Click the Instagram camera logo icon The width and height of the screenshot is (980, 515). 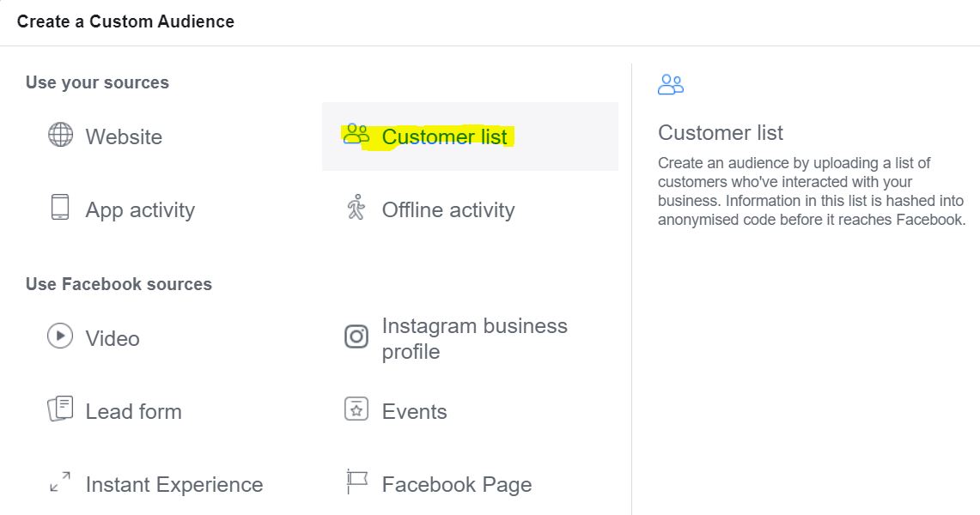(356, 337)
